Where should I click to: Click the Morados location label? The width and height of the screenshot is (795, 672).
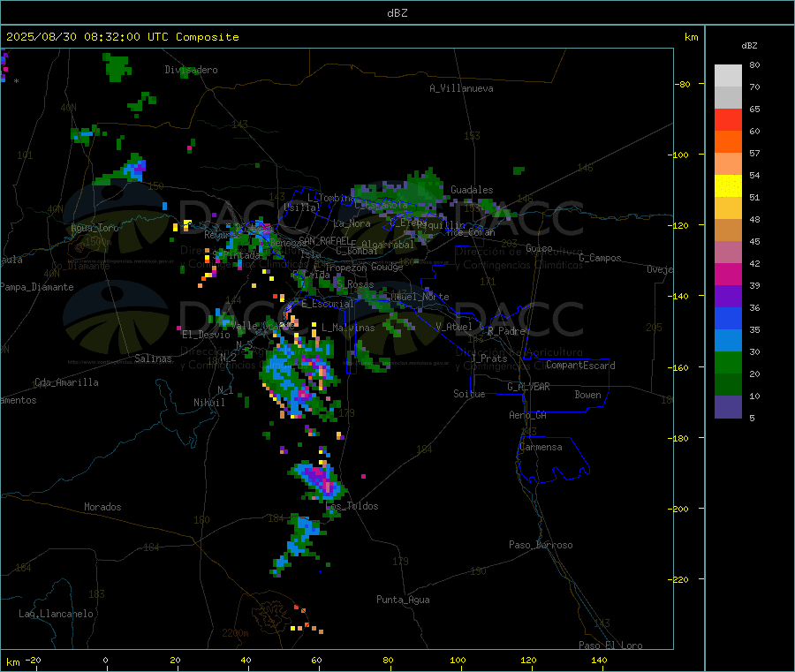click(102, 507)
